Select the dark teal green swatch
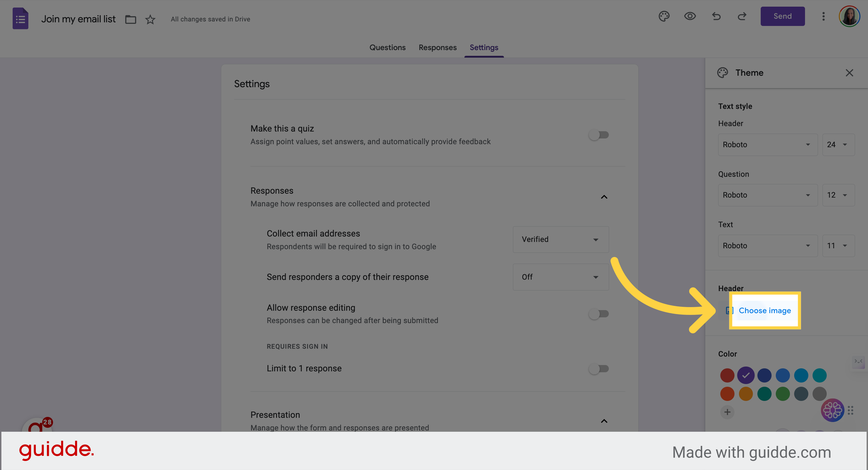Image resolution: width=868 pixels, height=470 pixels. pos(764,394)
